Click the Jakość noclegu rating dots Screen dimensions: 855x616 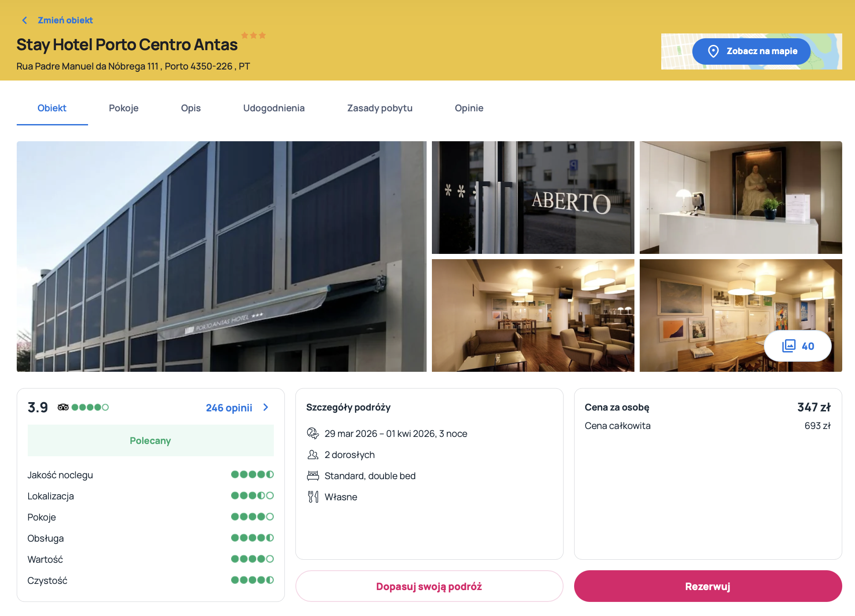(252, 474)
